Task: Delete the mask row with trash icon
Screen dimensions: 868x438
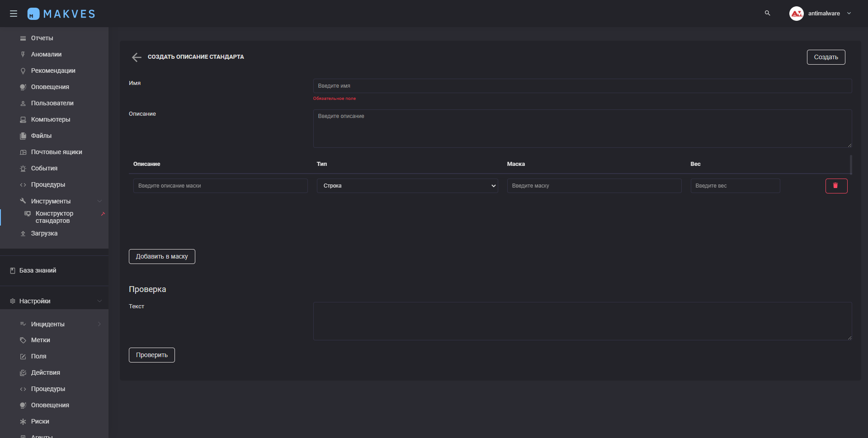Action: [x=836, y=186]
